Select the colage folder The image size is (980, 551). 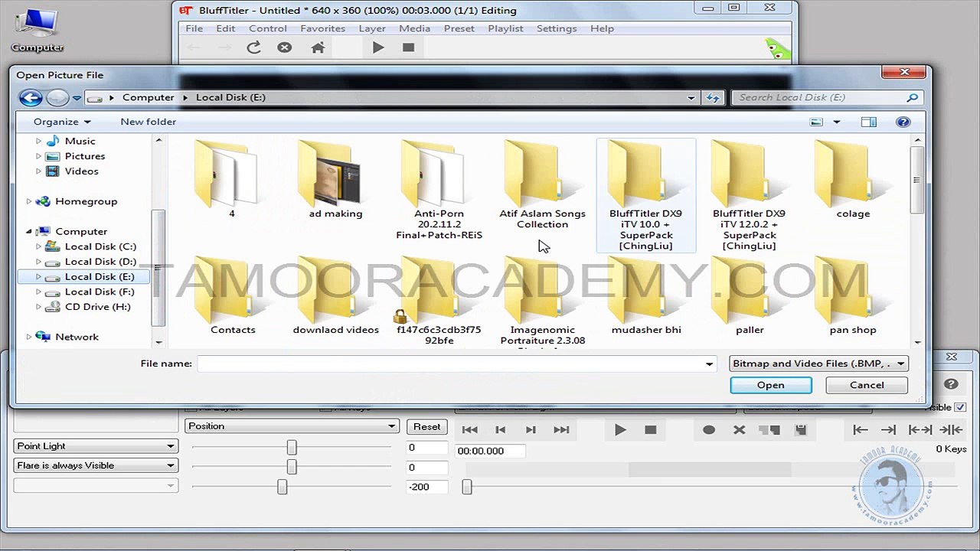pyautogui.click(x=853, y=180)
